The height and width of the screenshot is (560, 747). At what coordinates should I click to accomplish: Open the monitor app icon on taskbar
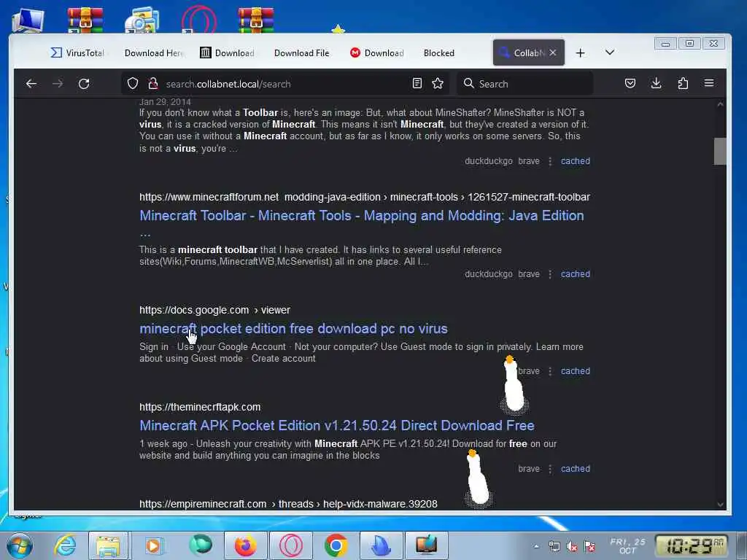click(426, 545)
